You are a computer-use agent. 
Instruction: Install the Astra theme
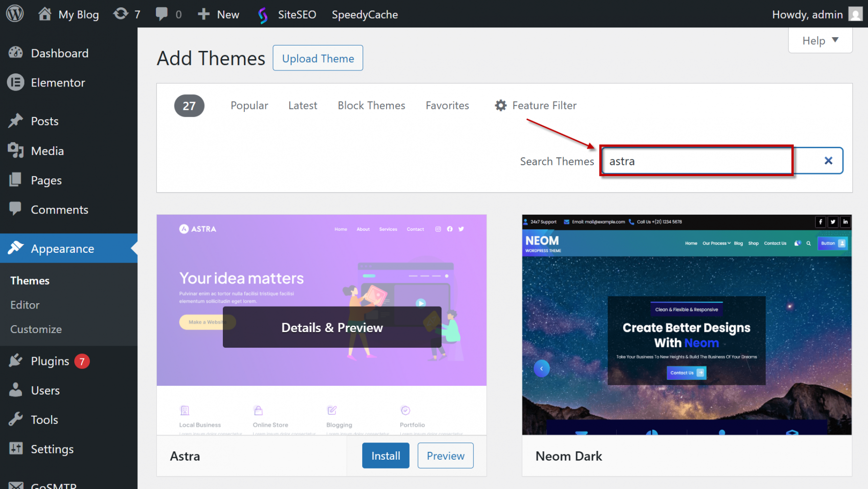tap(385, 456)
